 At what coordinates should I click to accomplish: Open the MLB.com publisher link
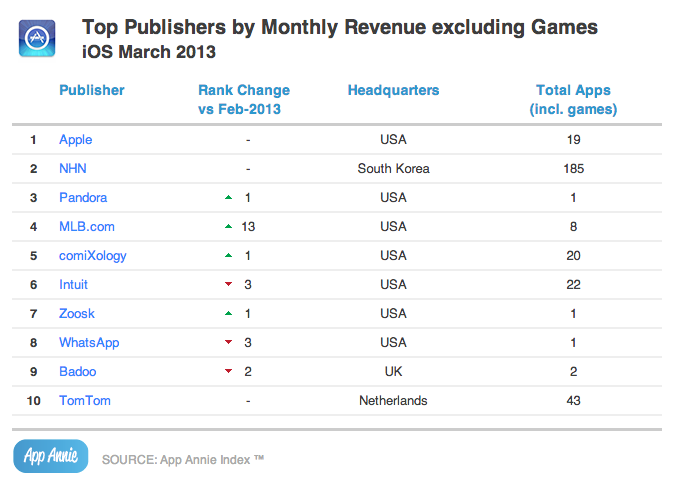click(x=87, y=226)
